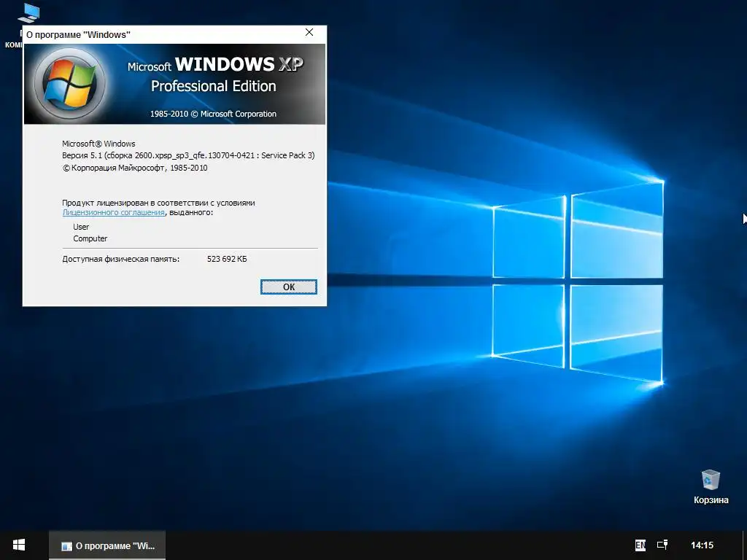Image resolution: width=747 pixels, height=560 pixels.
Task: Click the Microsoft® Windows text line
Action: point(98,144)
